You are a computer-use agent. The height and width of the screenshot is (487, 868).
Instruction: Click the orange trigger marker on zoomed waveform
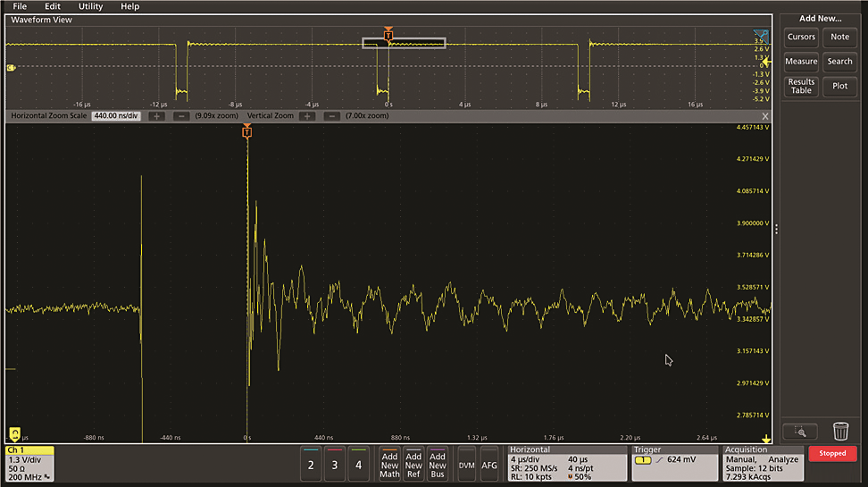(x=247, y=132)
